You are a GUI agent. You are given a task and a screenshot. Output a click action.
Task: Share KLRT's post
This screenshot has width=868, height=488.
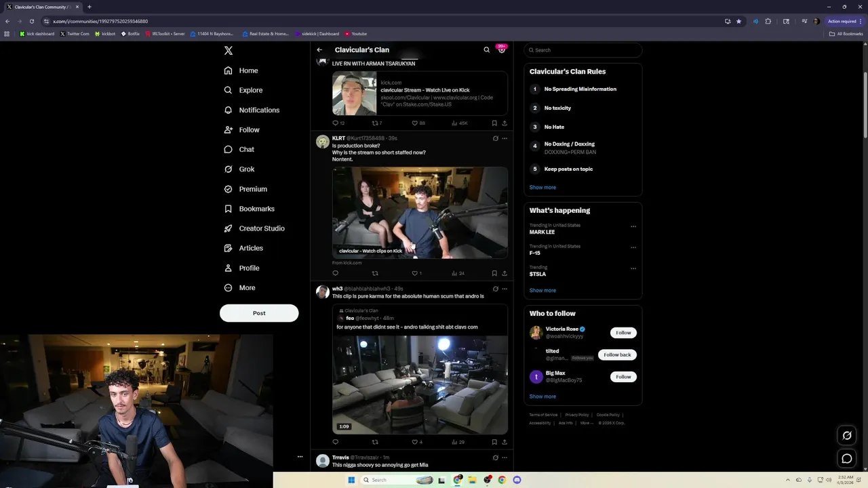(x=505, y=273)
